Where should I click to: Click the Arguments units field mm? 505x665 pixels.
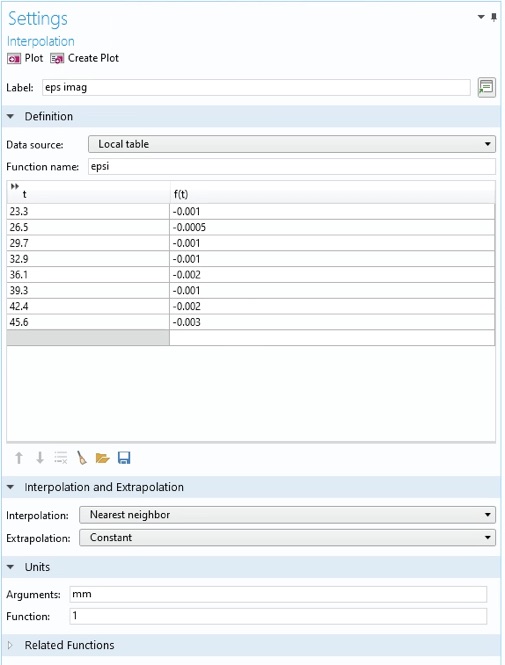[278, 594]
